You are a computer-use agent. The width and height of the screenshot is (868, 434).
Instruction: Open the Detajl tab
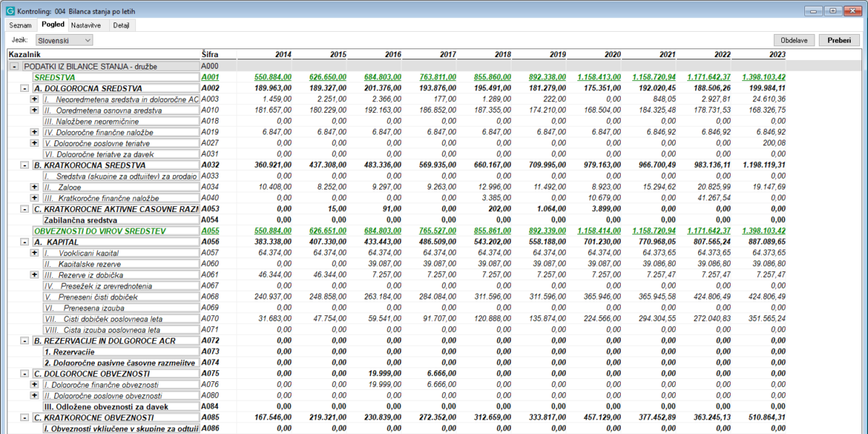121,25
